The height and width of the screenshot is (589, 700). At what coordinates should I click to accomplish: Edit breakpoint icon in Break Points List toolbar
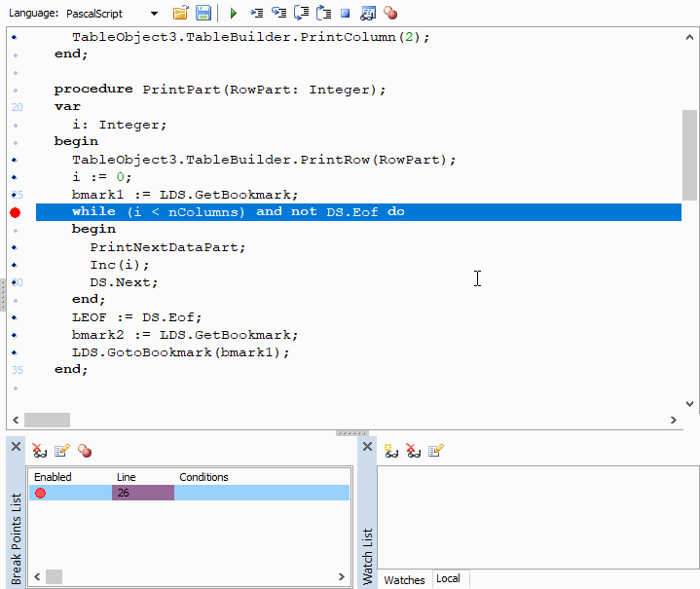(62, 451)
